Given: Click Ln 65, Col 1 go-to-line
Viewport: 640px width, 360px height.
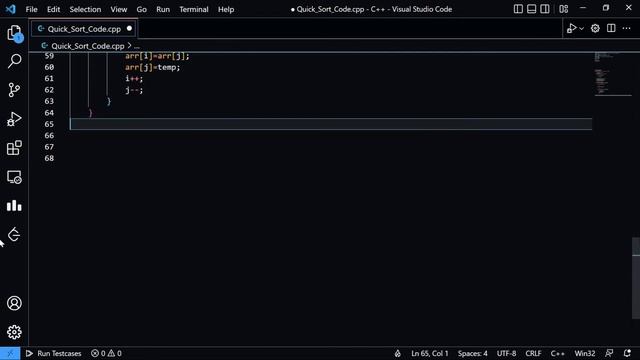Looking at the screenshot, I should tap(430, 353).
